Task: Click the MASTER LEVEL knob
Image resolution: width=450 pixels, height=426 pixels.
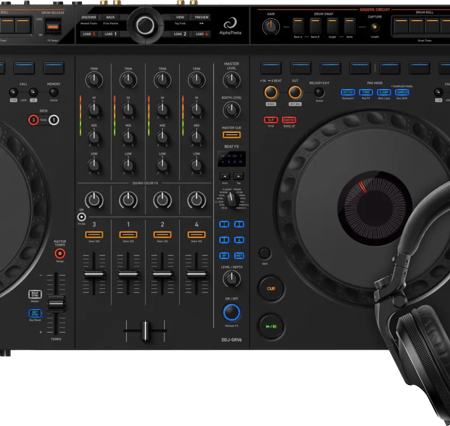Action: point(231,80)
